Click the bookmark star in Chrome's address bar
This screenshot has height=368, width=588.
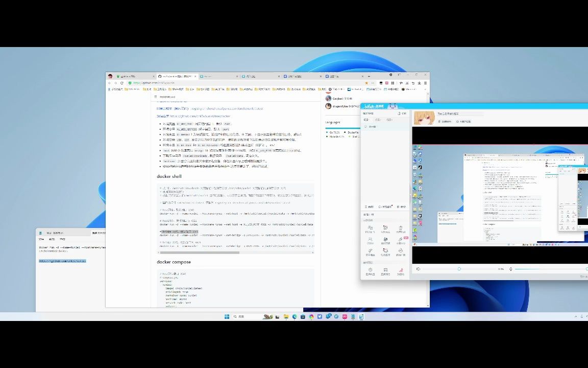pos(366,82)
